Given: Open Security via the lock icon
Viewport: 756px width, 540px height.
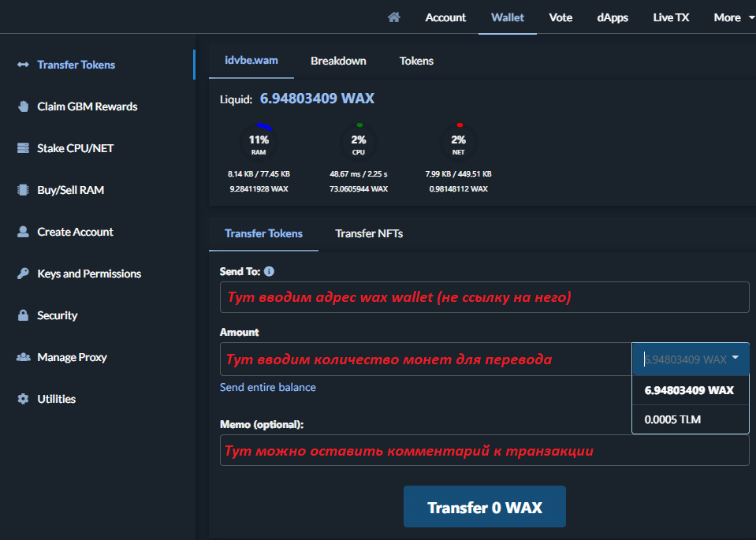Looking at the screenshot, I should pos(24,315).
